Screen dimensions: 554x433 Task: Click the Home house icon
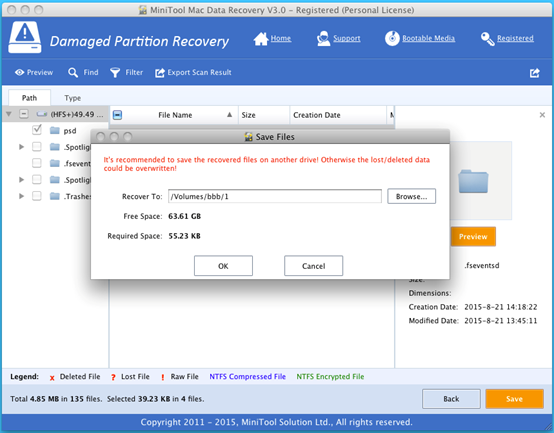tap(261, 38)
